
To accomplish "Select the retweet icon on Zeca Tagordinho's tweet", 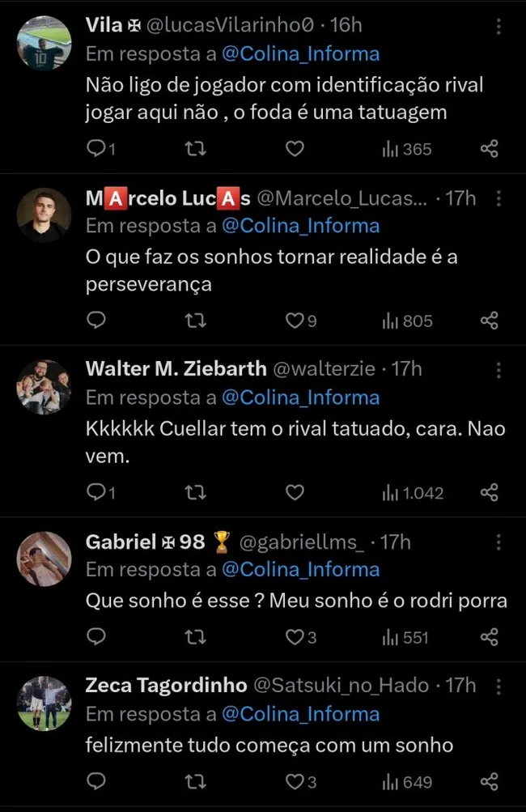I will pos(195,781).
